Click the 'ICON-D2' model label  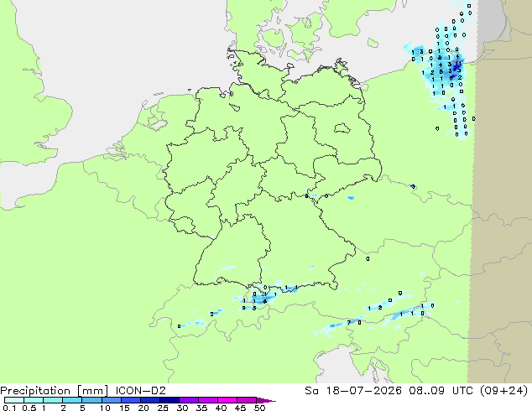click(x=140, y=390)
